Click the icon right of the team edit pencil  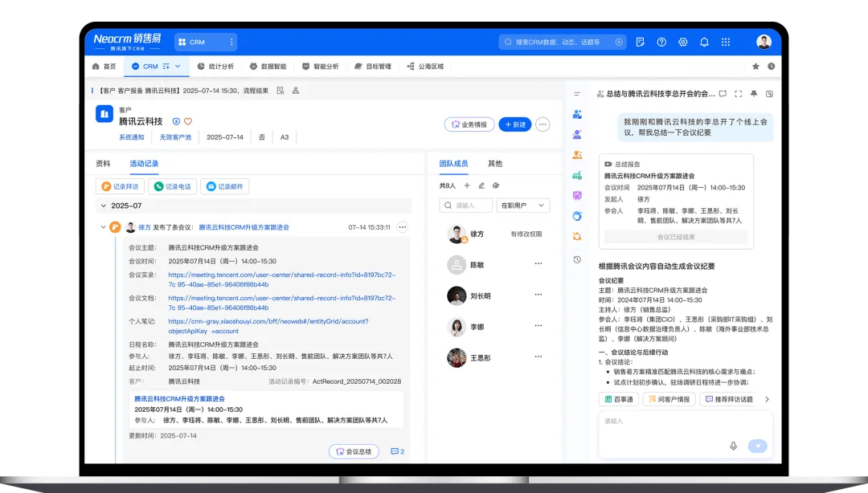coord(496,186)
